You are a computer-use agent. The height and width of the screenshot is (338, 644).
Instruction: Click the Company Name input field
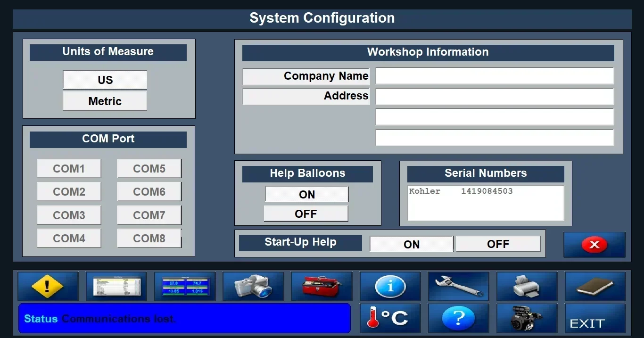click(x=495, y=76)
